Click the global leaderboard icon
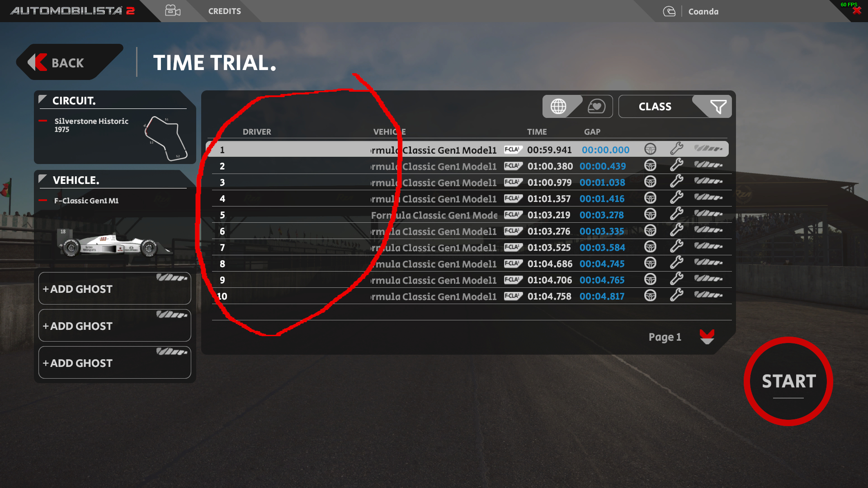This screenshot has width=868, height=488. (559, 106)
